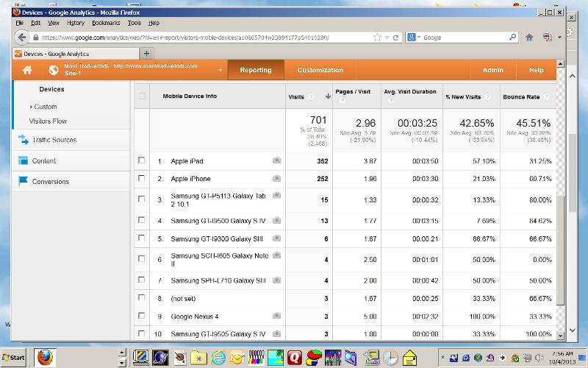Screen dimensions: 588x368
Task: Open the Customization tab
Action: (x=320, y=70)
